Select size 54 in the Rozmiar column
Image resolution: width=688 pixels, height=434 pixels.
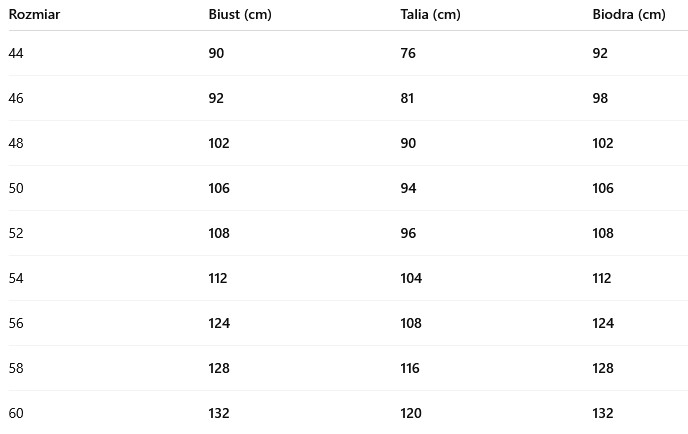point(16,278)
